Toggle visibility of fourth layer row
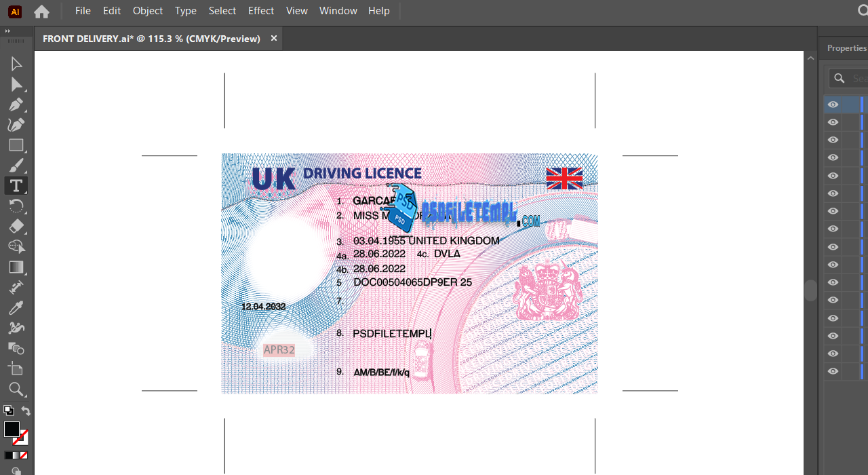The image size is (868, 475). click(x=833, y=157)
